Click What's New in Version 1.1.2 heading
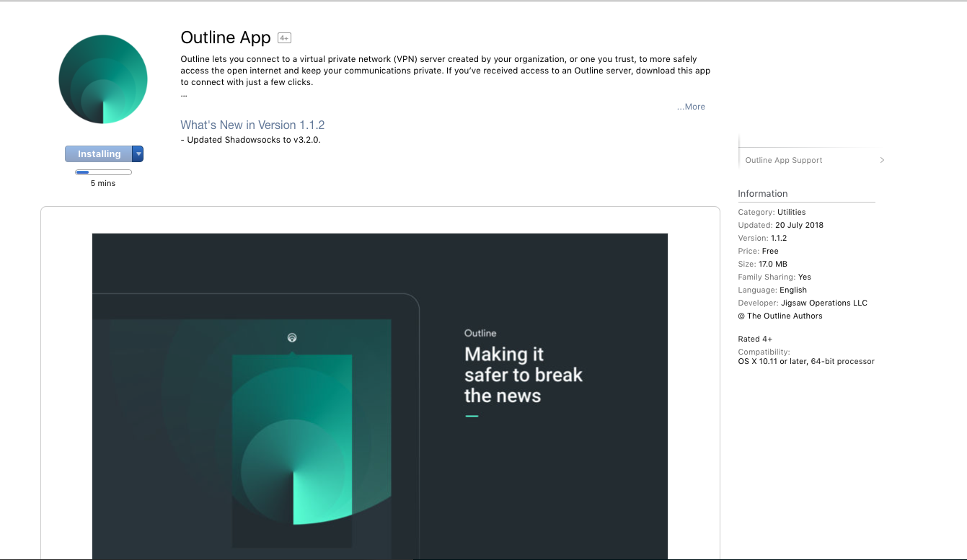The width and height of the screenshot is (967, 560). coord(252,125)
